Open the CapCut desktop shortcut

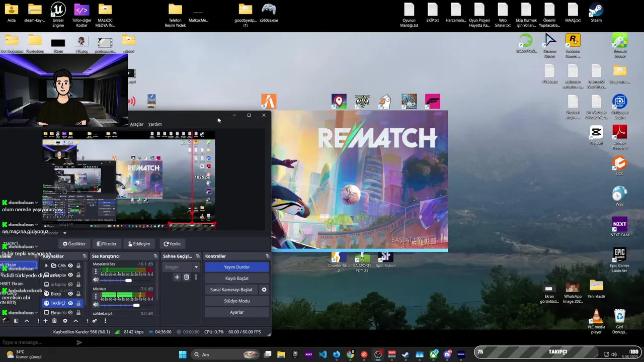pos(596,135)
